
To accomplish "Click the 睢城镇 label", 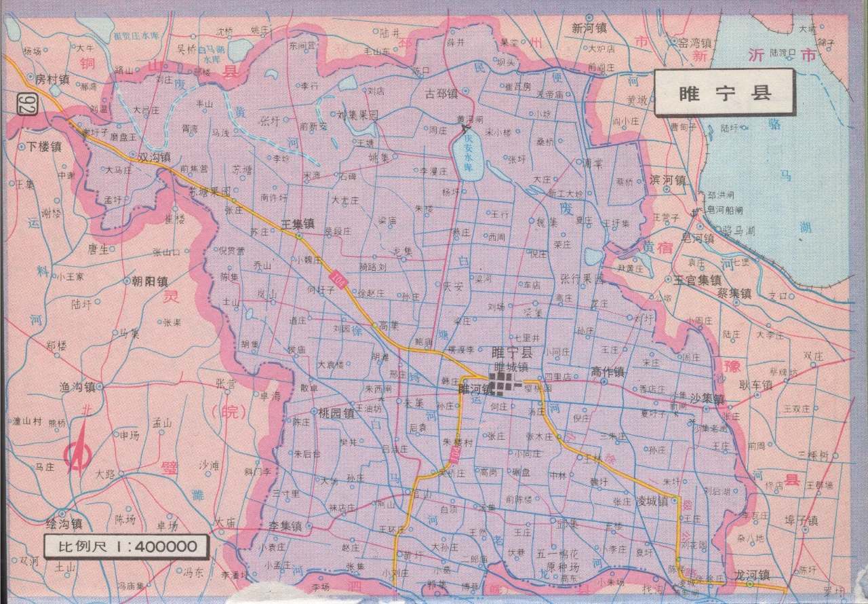I will (511, 366).
